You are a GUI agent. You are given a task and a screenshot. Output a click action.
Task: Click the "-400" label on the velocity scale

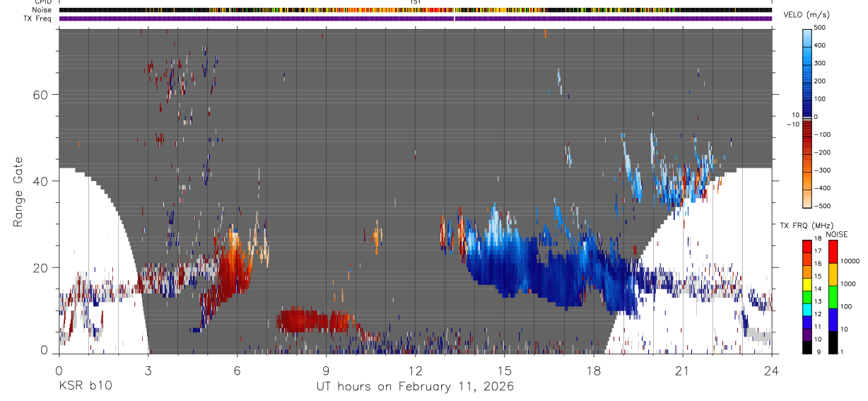coord(822,188)
